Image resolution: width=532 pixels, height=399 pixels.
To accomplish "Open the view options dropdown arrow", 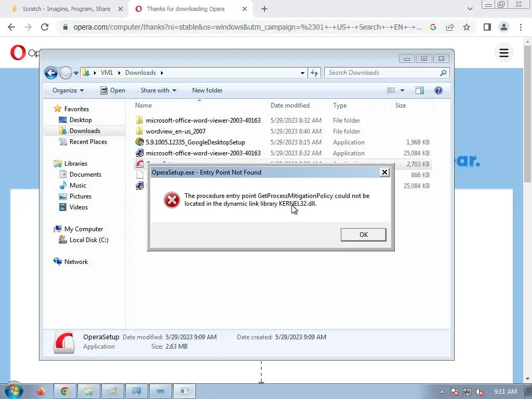I will click(402, 90).
